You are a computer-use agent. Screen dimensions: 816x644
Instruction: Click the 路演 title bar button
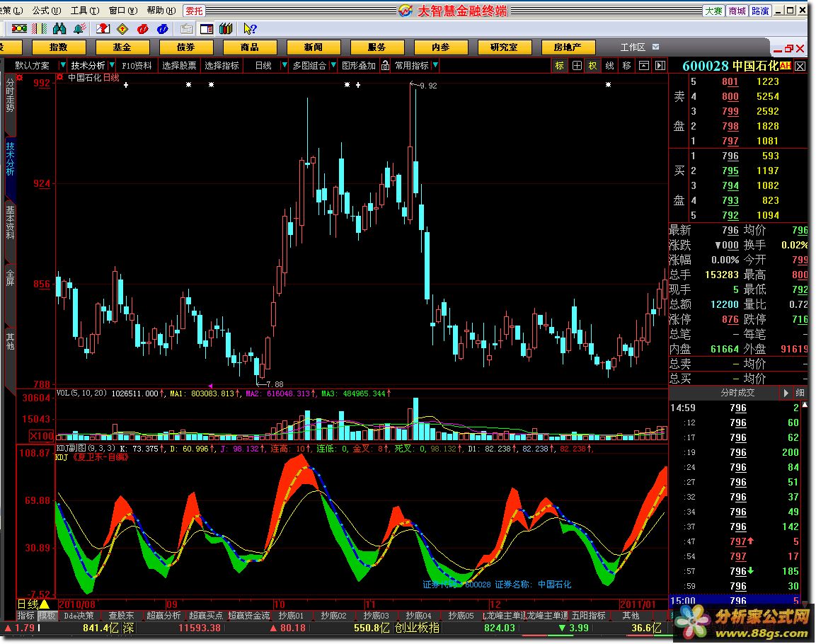click(760, 11)
